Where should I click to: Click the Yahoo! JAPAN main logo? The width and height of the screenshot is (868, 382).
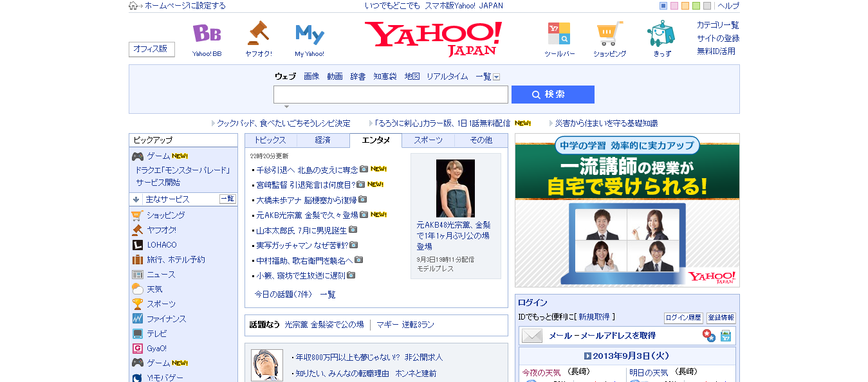(x=433, y=39)
